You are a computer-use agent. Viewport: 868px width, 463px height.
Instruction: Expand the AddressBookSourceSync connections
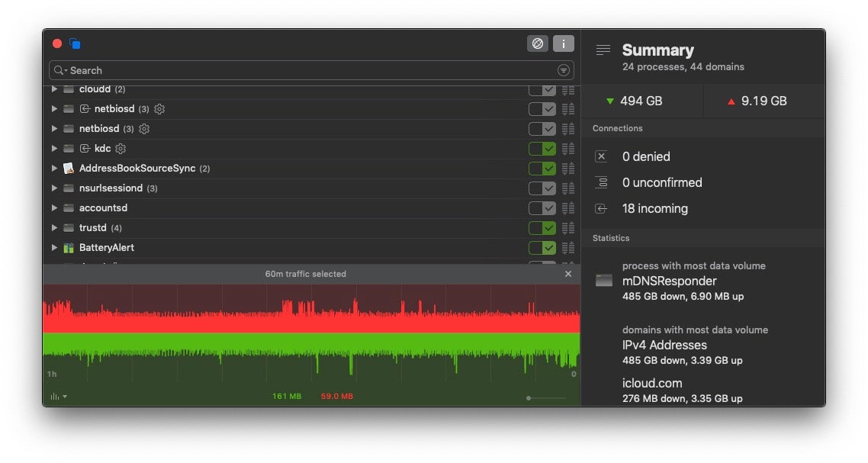(x=54, y=169)
